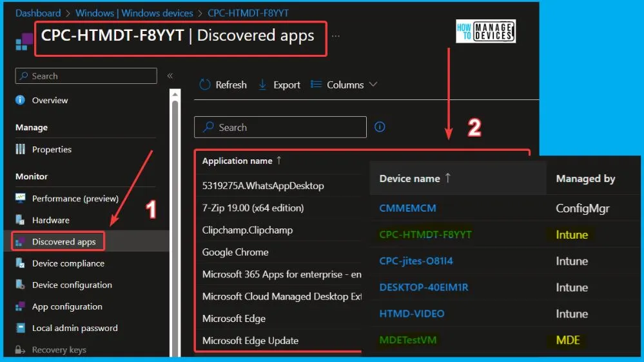The width and height of the screenshot is (644, 362).
Task: Open the ellipsis more options menu
Action: pos(336,36)
